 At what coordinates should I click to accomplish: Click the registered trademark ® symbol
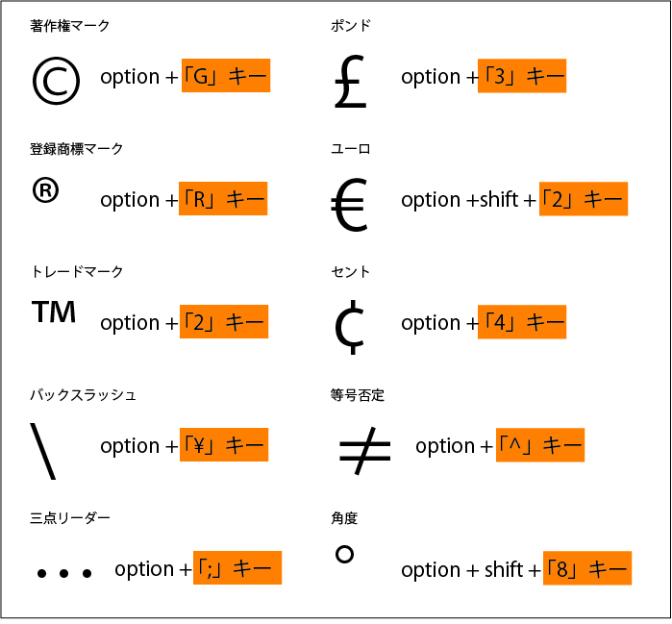coord(45,190)
